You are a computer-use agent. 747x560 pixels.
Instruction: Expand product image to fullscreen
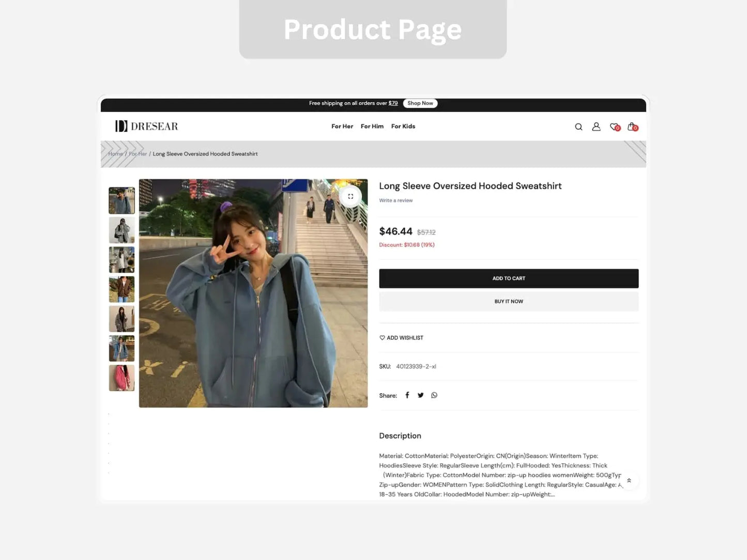click(350, 196)
